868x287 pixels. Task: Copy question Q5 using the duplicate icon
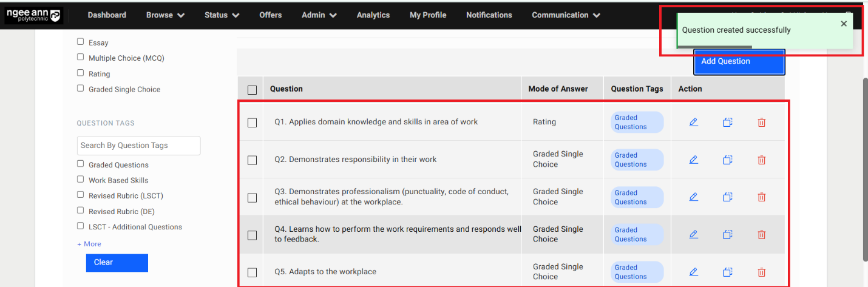[x=727, y=272]
